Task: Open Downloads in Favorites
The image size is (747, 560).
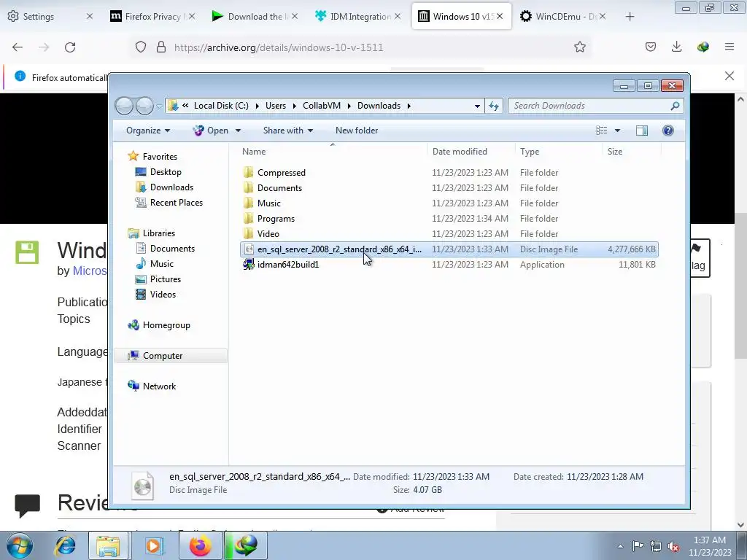Action: (x=171, y=187)
